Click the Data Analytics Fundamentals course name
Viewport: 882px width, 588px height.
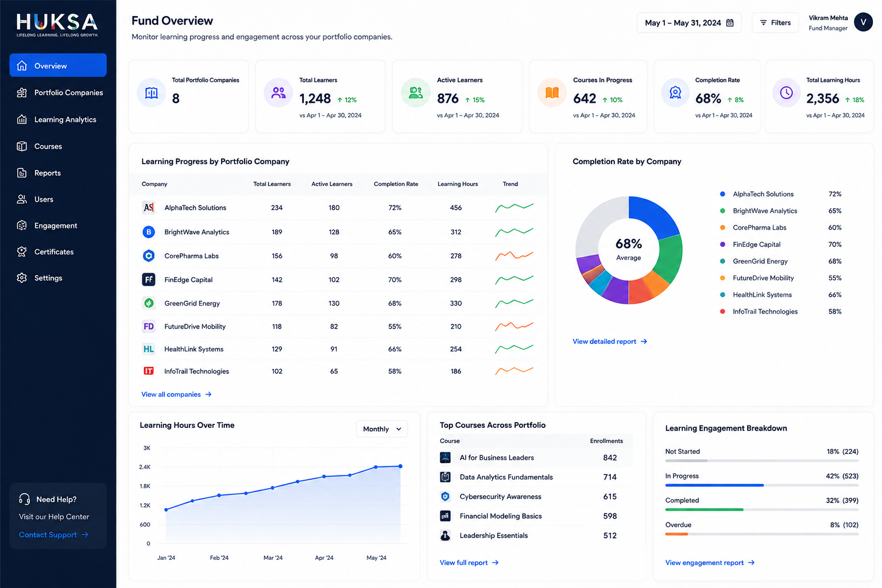pyautogui.click(x=506, y=477)
